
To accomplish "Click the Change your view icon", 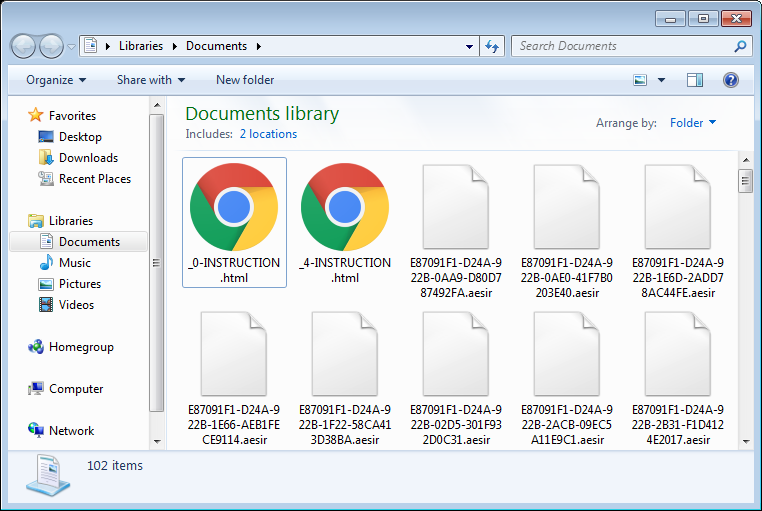I will tap(641, 80).
